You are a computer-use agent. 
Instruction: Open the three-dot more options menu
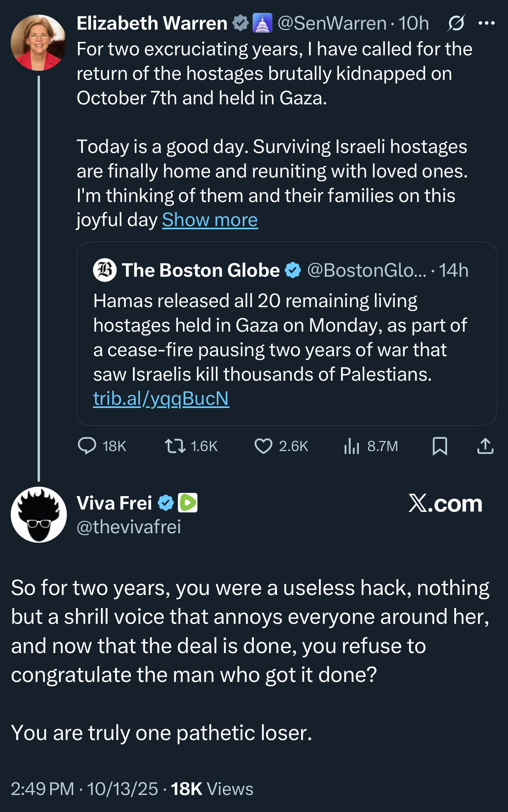(486, 23)
